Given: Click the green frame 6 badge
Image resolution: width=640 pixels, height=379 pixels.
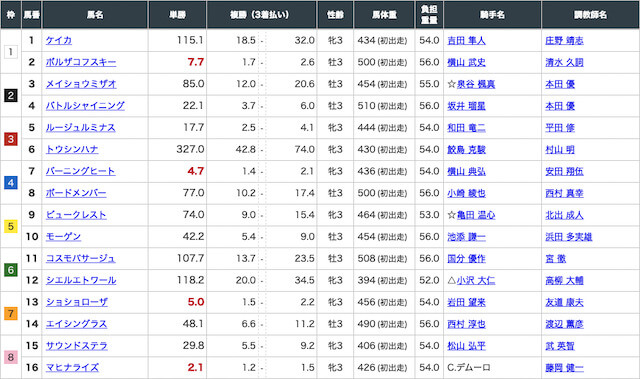Looking at the screenshot, I should click(x=11, y=270).
